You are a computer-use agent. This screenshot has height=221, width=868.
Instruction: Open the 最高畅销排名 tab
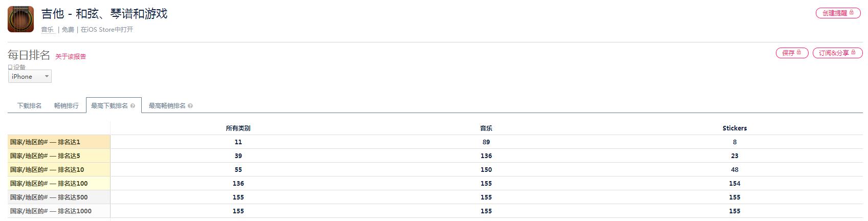coord(167,106)
